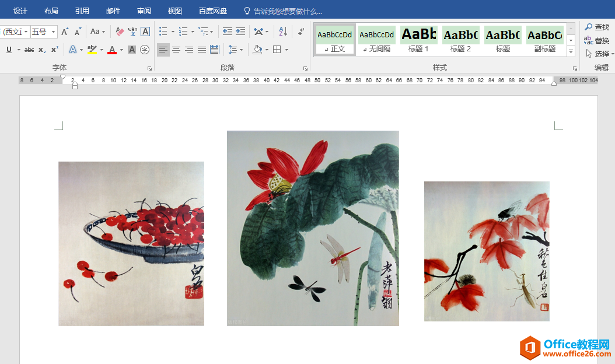615x364 pixels.
Task: Select the Center alignment icon
Action: (x=176, y=50)
